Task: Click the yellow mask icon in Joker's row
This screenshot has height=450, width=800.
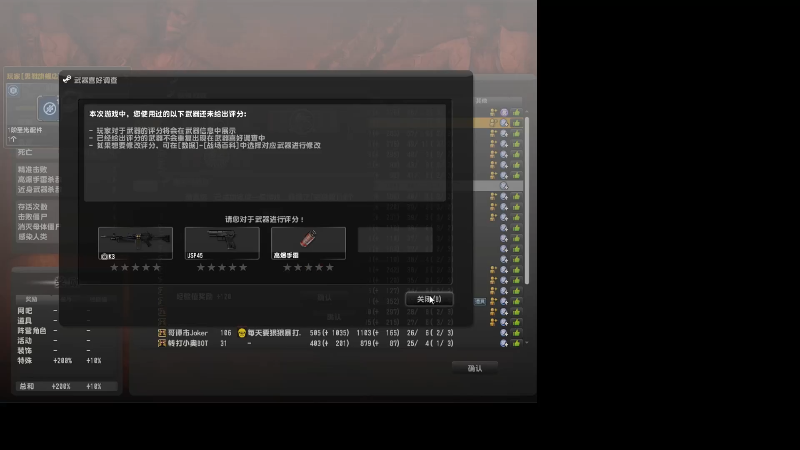Action: [x=242, y=333]
